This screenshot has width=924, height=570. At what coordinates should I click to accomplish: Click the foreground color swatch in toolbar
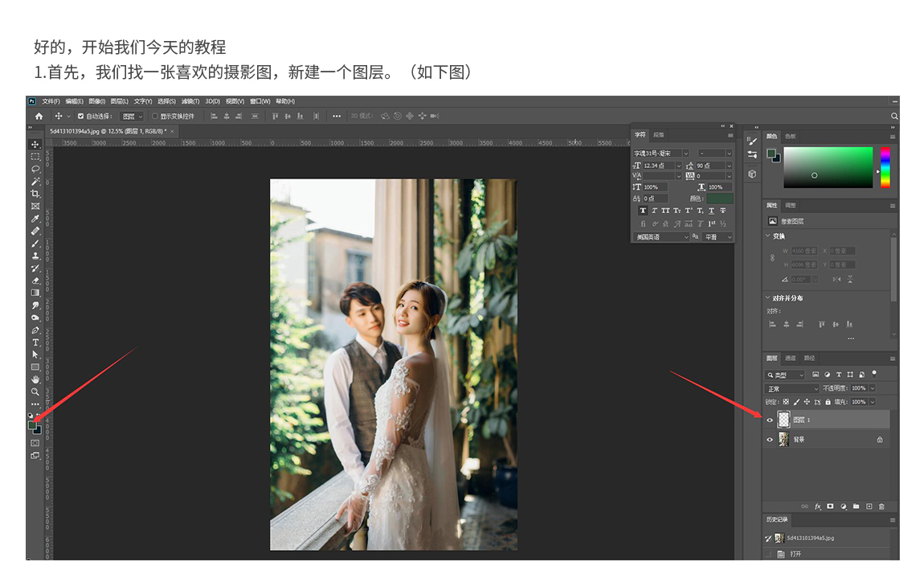pyautogui.click(x=32, y=424)
